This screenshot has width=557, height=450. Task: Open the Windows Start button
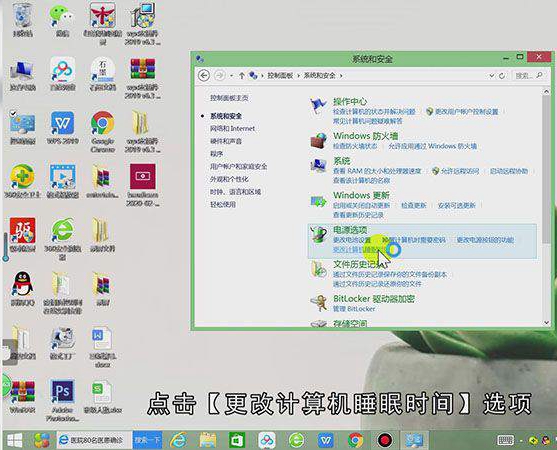tap(15, 440)
